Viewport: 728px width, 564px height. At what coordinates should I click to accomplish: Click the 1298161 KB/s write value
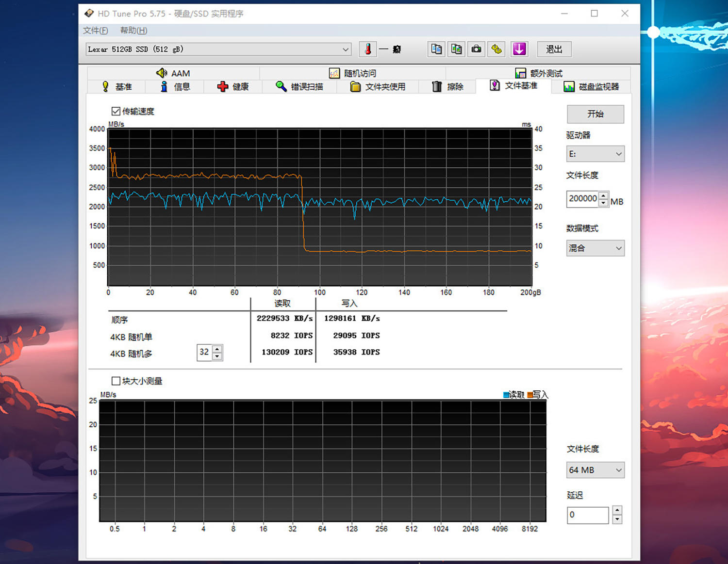click(x=352, y=319)
